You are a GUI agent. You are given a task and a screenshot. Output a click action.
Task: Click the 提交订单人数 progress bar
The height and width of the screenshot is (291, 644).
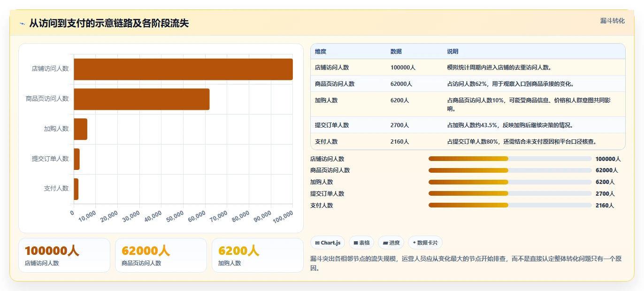point(510,193)
